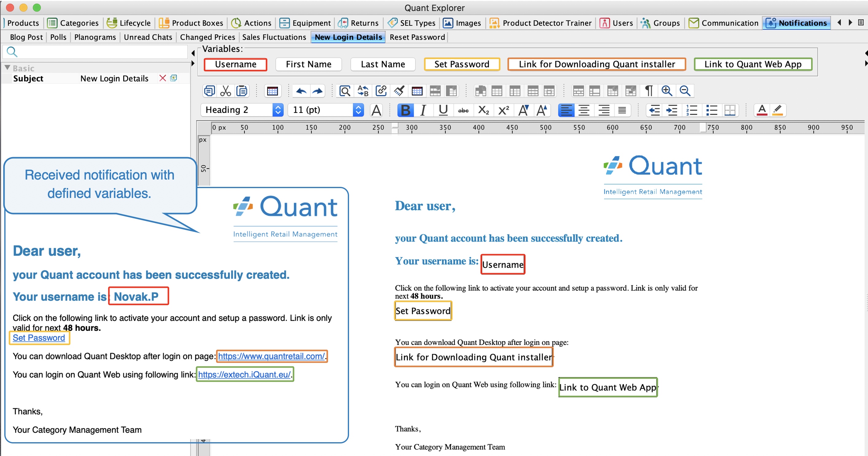Open the text color picker (red A)
Viewport: 868px width, 456px height.
(762, 110)
